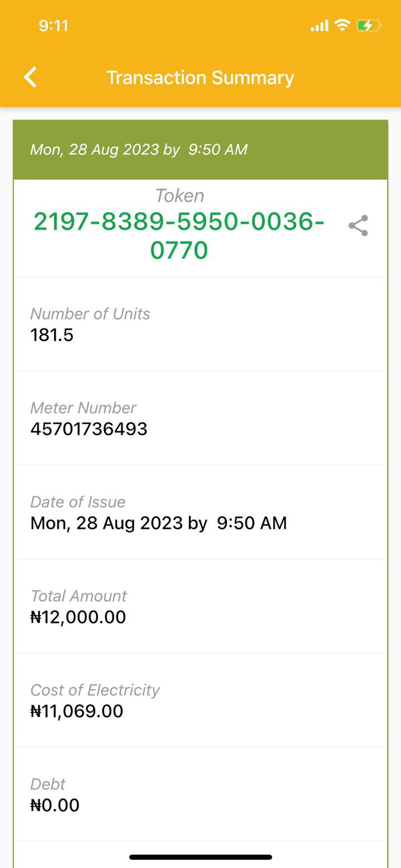The width and height of the screenshot is (401, 868).
Task: Select the green token number
Action: click(x=179, y=236)
